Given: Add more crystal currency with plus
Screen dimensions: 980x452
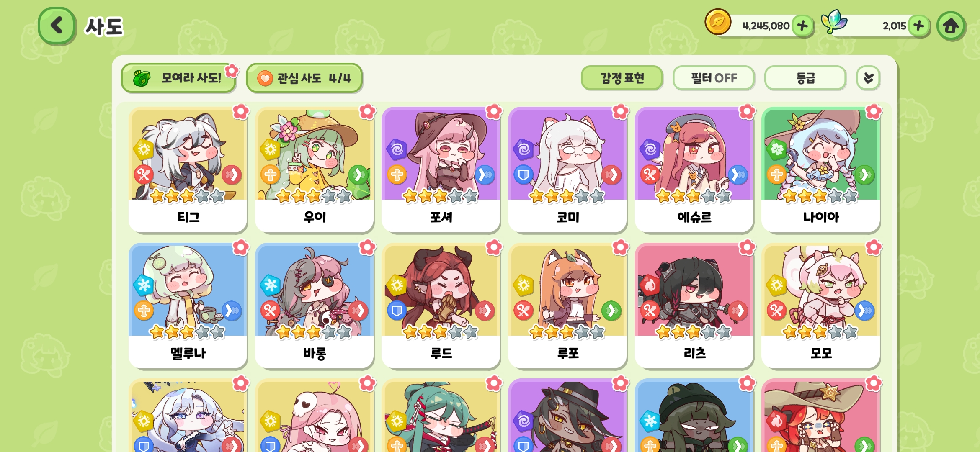Looking at the screenshot, I should (918, 26).
